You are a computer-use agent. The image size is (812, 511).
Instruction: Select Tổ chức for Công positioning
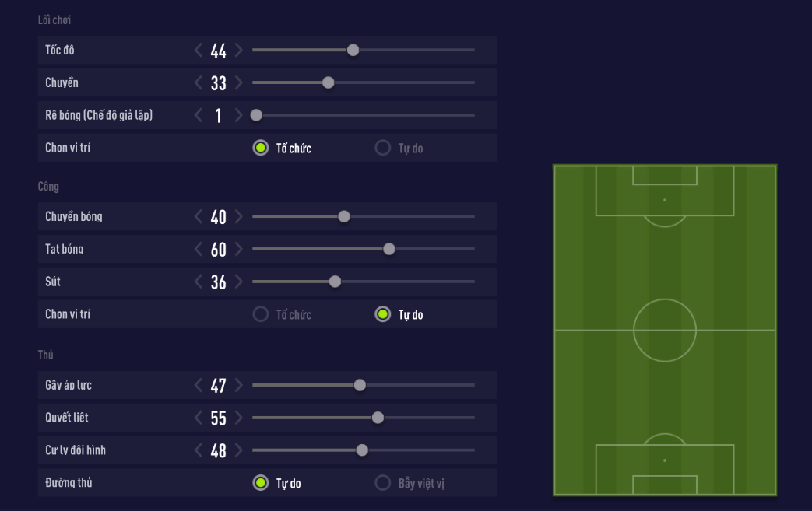pyautogui.click(x=260, y=315)
